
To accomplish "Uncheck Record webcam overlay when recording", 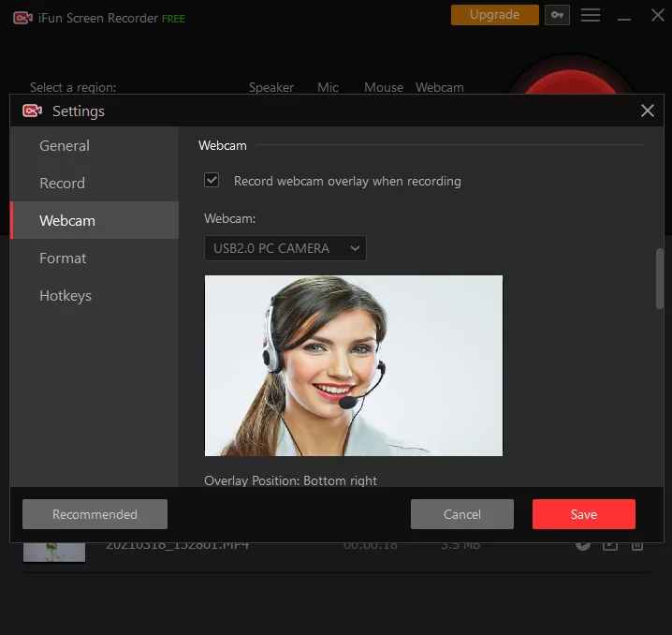I will (x=212, y=180).
